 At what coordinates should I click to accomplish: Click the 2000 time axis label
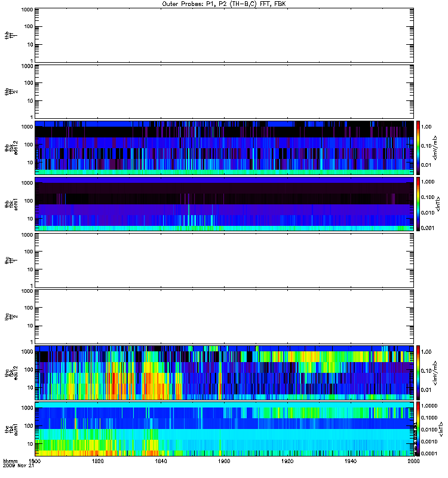[413, 461]
